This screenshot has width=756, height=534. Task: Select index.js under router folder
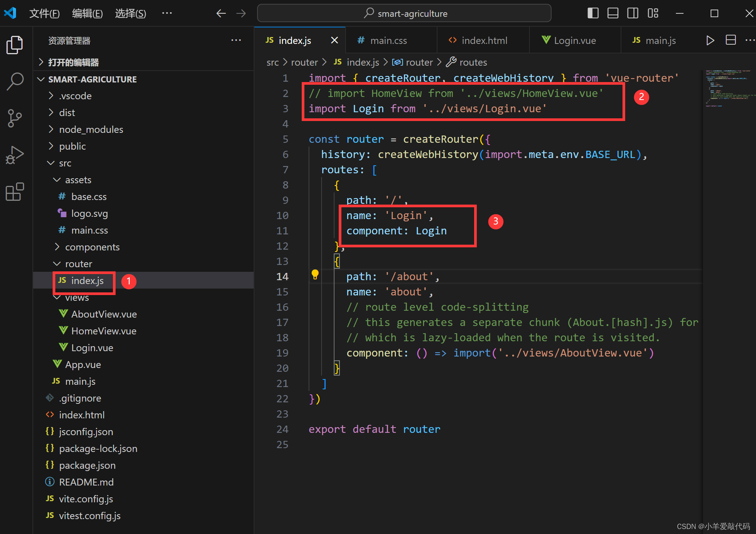(x=143, y=281)
